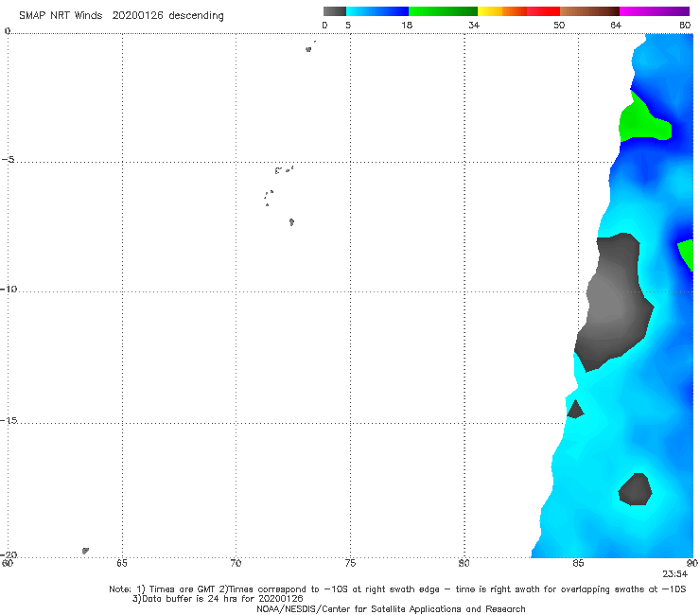Click the swath time stamp '23:54'
Viewport: 700px width, 615px height.
pyautogui.click(x=674, y=574)
